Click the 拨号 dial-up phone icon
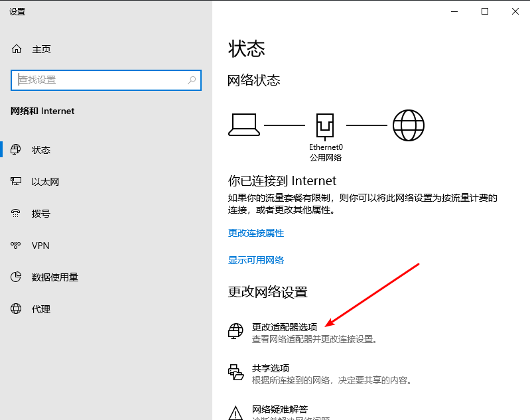 click(x=15, y=213)
